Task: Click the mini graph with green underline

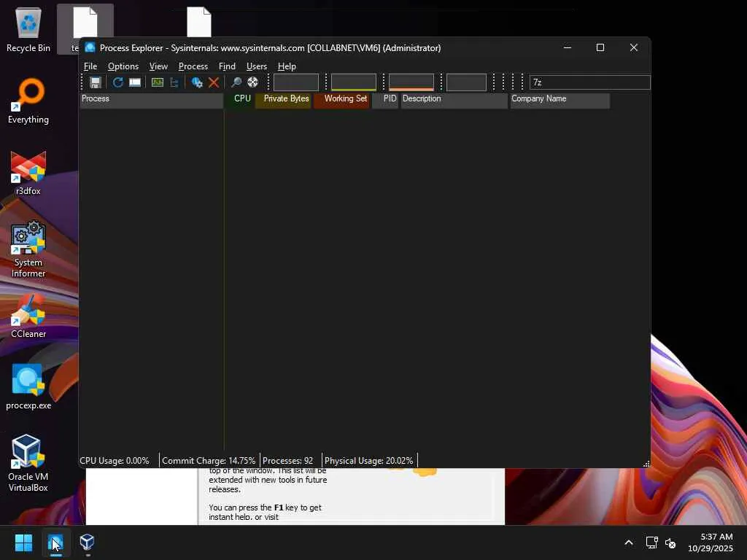Action: 354,82
